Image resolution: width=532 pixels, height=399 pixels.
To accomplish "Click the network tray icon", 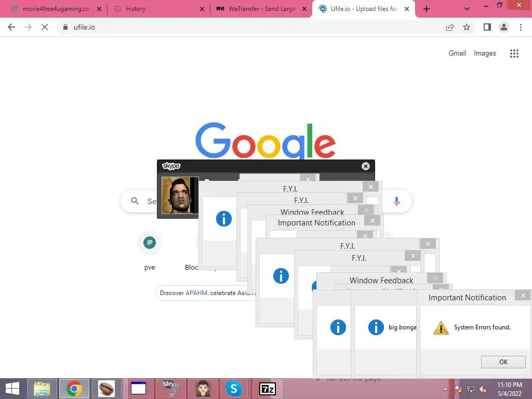I will (x=471, y=389).
